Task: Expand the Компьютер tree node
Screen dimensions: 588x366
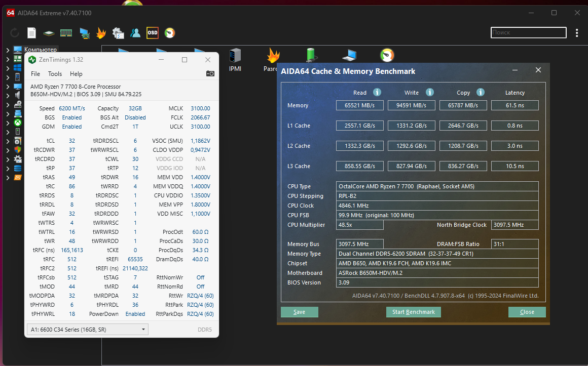Action: pyautogui.click(x=8, y=50)
